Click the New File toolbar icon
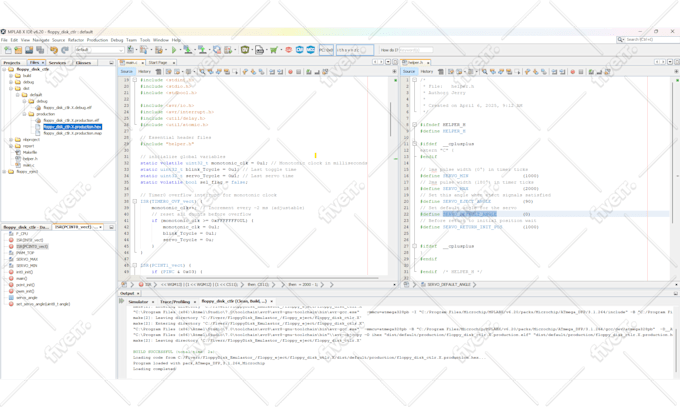Viewport: 680px width, 407px height. 7,50
